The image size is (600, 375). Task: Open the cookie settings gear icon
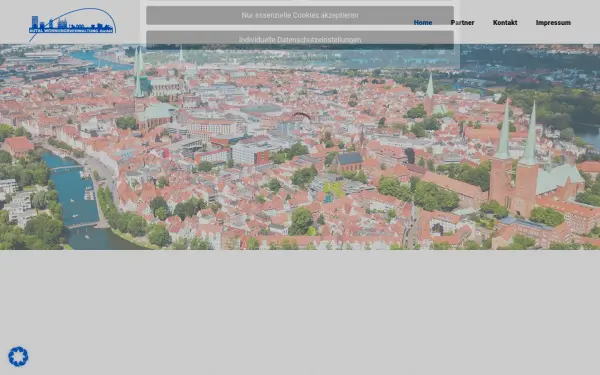(18, 357)
